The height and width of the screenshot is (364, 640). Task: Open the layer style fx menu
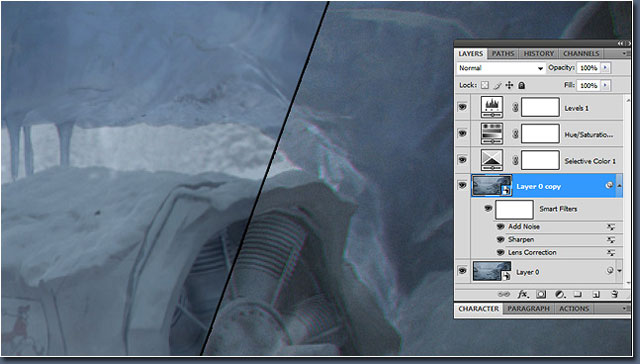523,294
